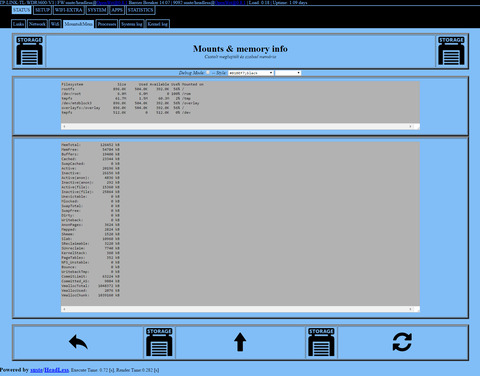
Task: Open the WIFI-EXTRA main tab
Action: [x=68, y=10]
